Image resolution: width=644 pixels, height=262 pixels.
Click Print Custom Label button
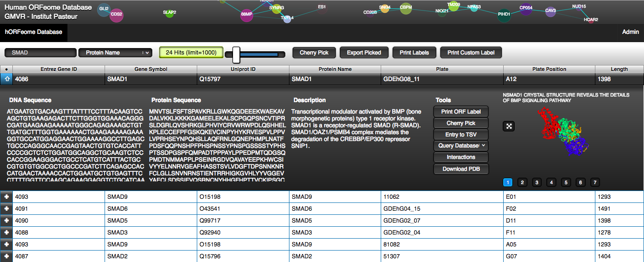471,53
